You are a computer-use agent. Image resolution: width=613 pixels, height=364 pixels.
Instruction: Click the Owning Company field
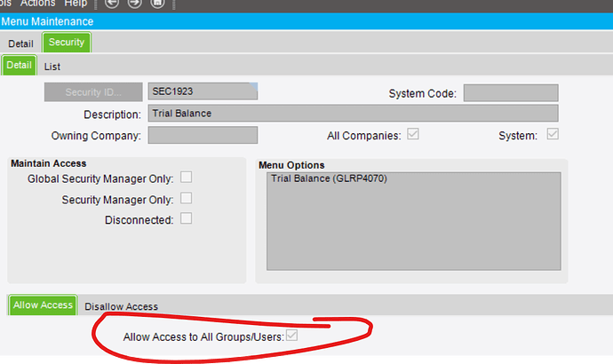point(203,135)
